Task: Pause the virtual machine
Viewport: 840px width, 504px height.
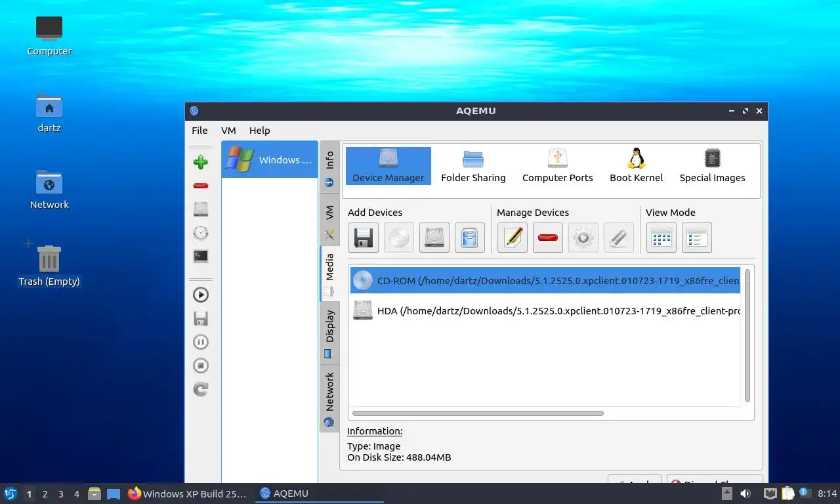Action: [201, 342]
